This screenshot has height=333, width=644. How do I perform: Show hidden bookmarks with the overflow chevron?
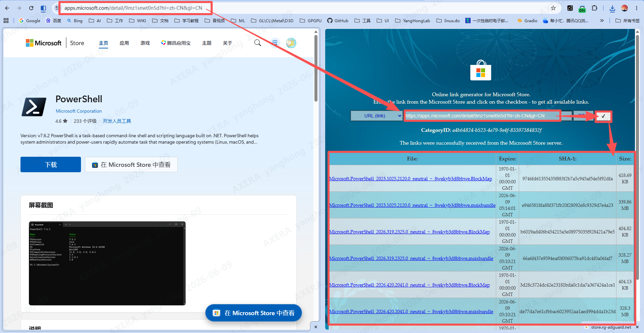coord(602,21)
